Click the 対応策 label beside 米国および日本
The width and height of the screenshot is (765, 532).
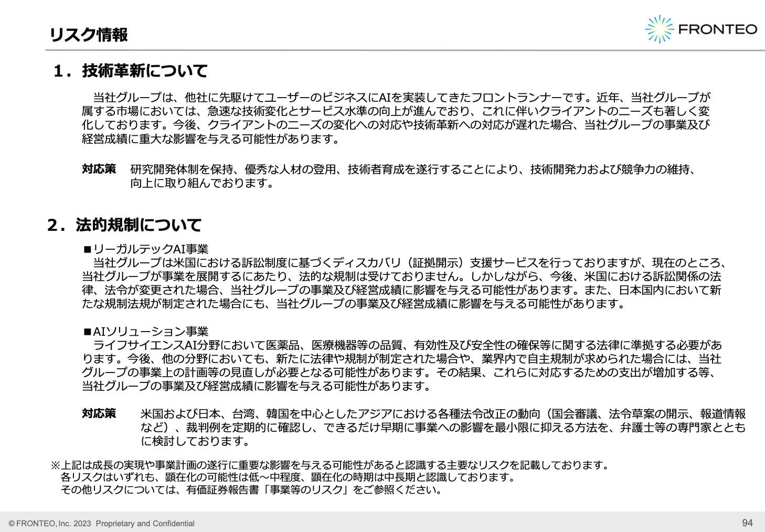(99, 413)
